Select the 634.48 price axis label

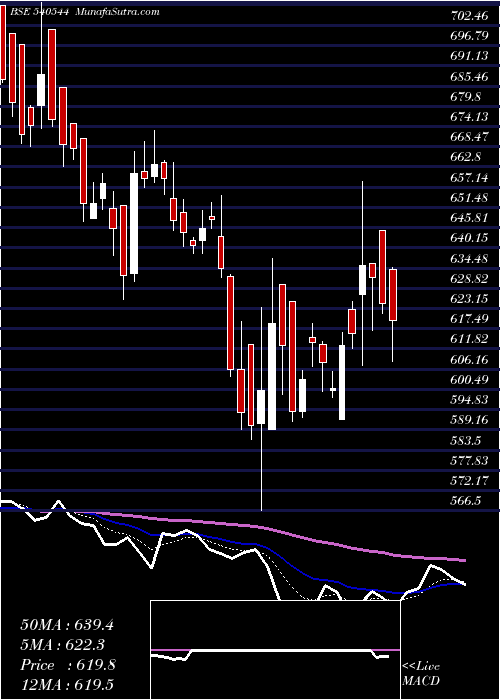coord(469,258)
